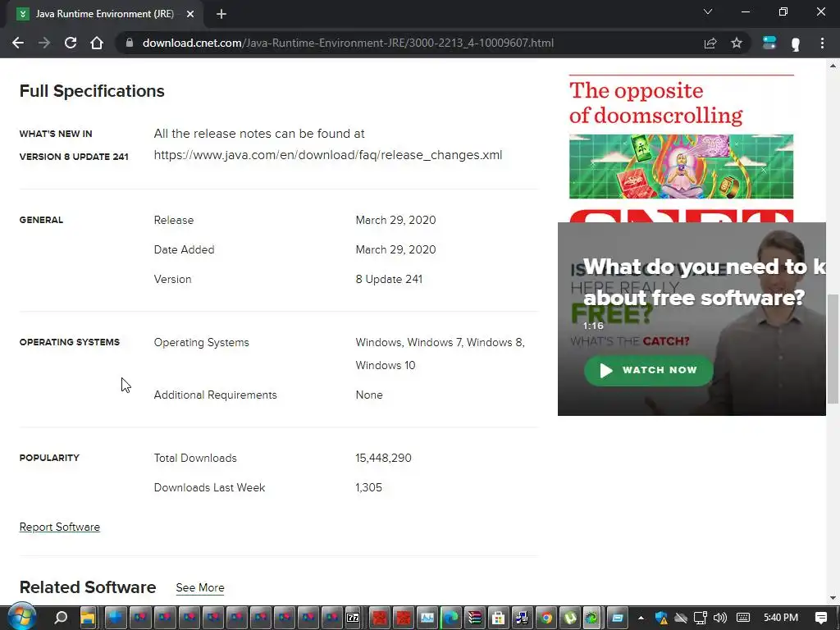The height and width of the screenshot is (630, 840).
Task: Click the 8 Update 241 version value
Action: (389, 279)
